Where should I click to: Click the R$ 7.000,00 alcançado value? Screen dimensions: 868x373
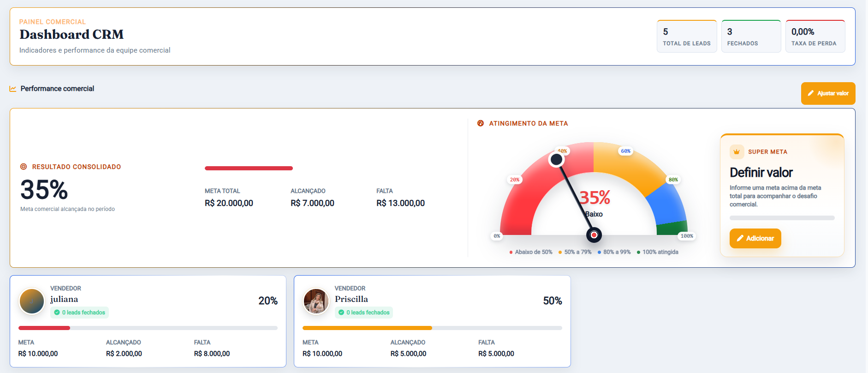[x=312, y=203]
